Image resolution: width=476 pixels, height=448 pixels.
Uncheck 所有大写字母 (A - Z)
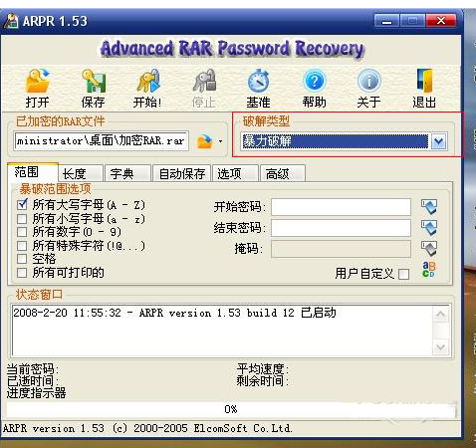click(22, 205)
